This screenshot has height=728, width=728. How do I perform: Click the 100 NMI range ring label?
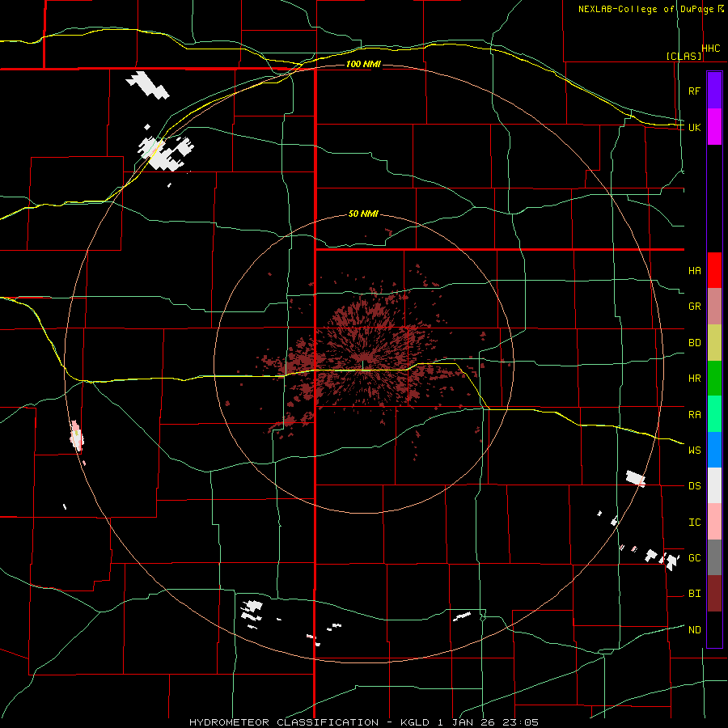363,64
